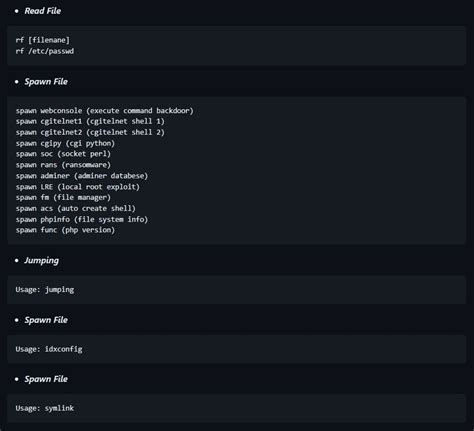This screenshot has width=474, height=431.
Task: Select the 'Usage: jumping' code line
Action: click(x=45, y=290)
